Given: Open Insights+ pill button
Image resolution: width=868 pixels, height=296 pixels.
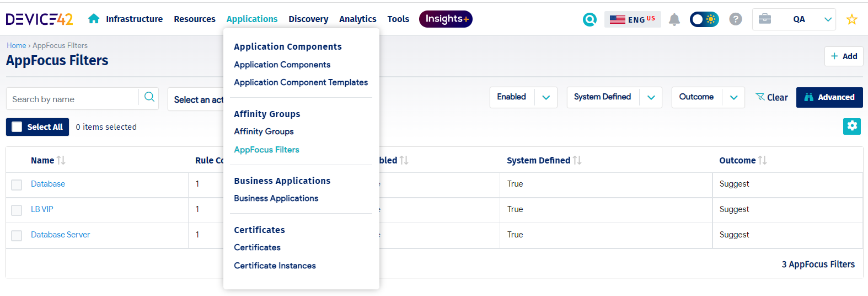Looking at the screenshot, I should click(x=446, y=19).
